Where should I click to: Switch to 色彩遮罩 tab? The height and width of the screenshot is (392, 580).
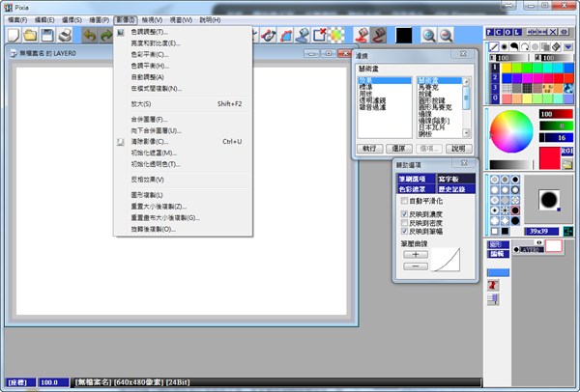pos(416,189)
